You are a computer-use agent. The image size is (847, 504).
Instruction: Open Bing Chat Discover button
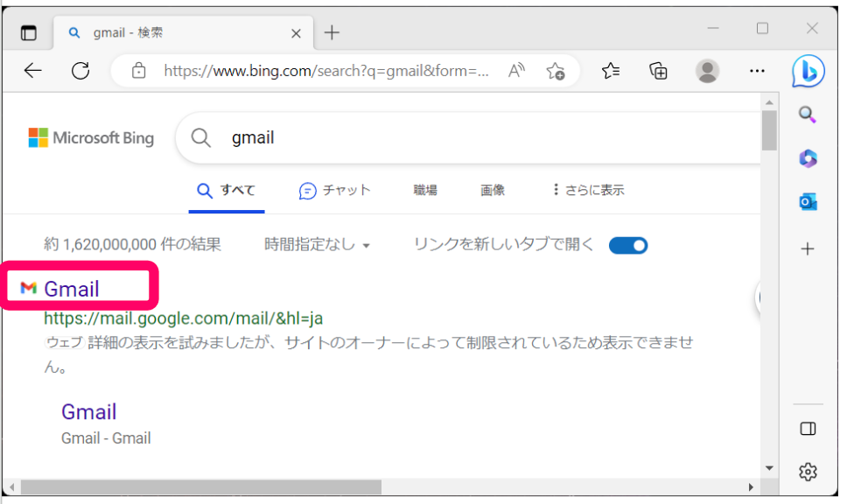[x=808, y=71]
